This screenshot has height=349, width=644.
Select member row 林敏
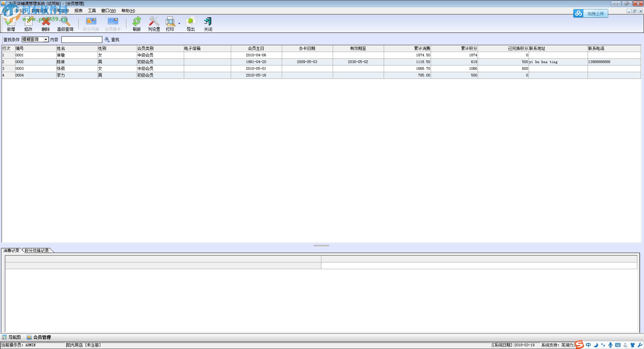coord(321,55)
